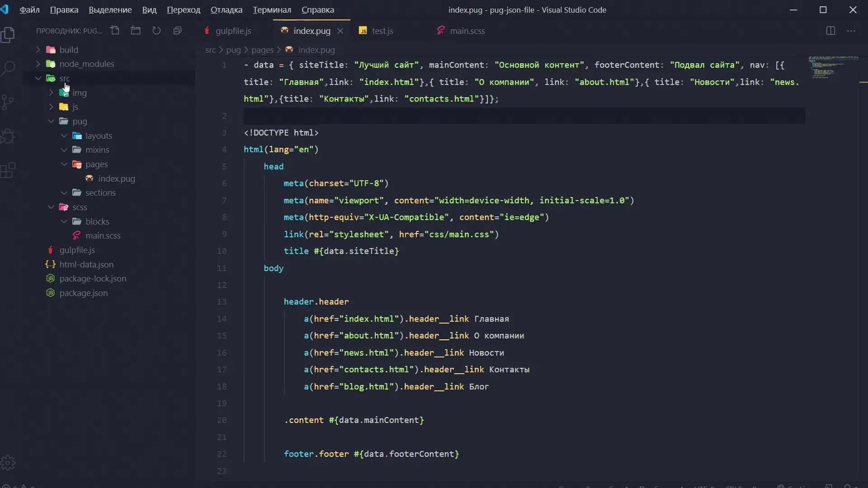Open the Explorer view in activity bar

(8, 35)
